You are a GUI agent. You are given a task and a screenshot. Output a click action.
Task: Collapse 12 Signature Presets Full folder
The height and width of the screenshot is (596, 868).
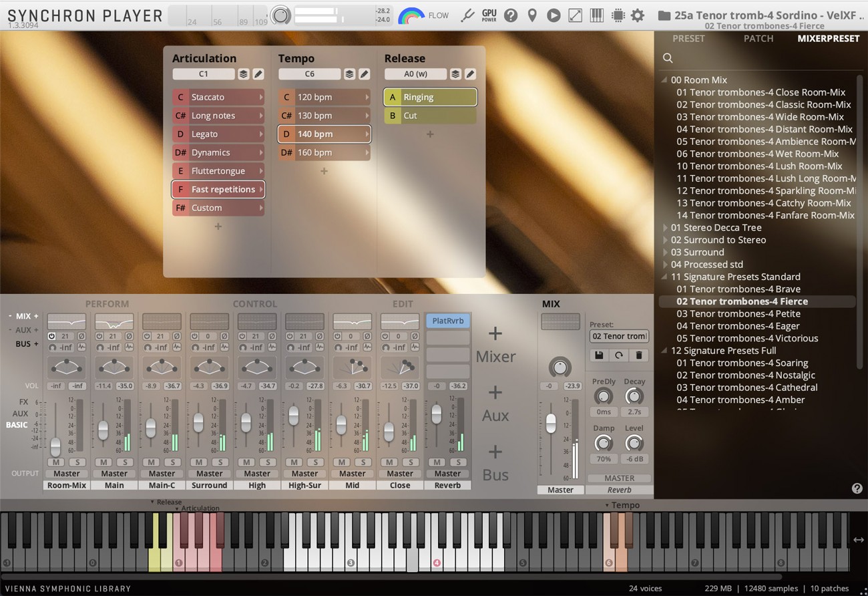(664, 351)
